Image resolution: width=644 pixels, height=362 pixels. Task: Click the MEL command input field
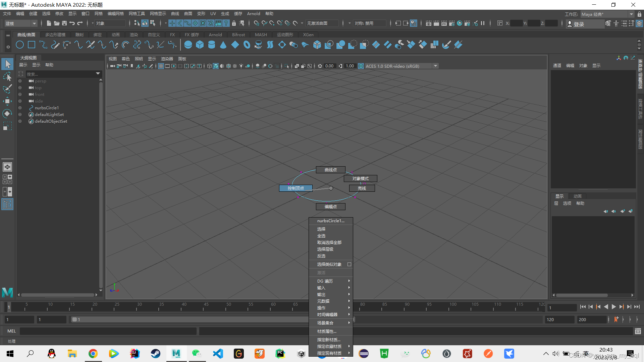point(108,331)
